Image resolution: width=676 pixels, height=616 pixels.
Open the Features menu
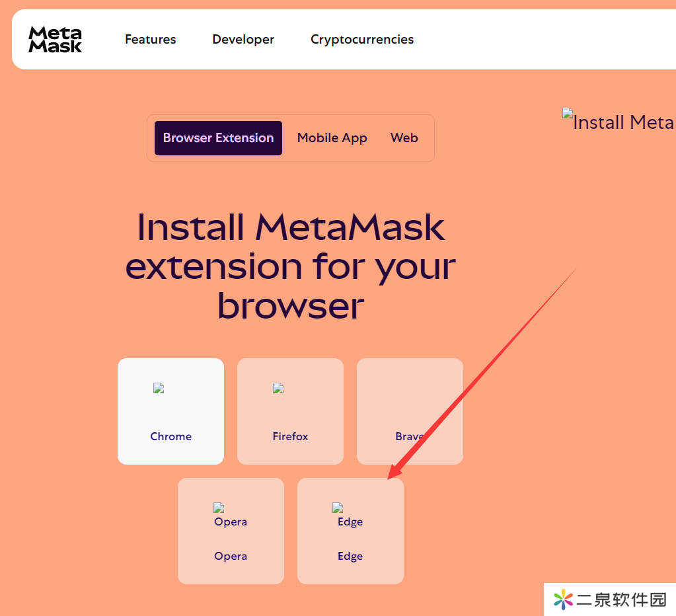point(151,39)
